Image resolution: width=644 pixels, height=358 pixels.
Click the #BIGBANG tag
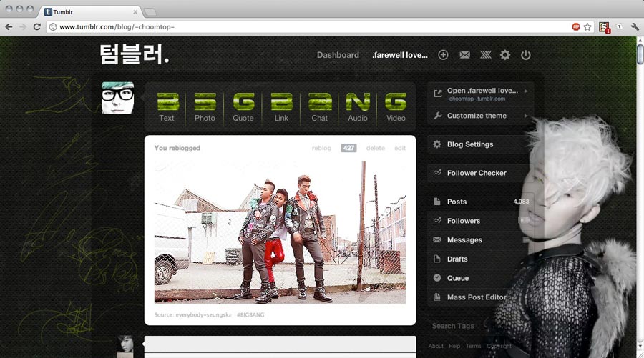[x=250, y=314]
